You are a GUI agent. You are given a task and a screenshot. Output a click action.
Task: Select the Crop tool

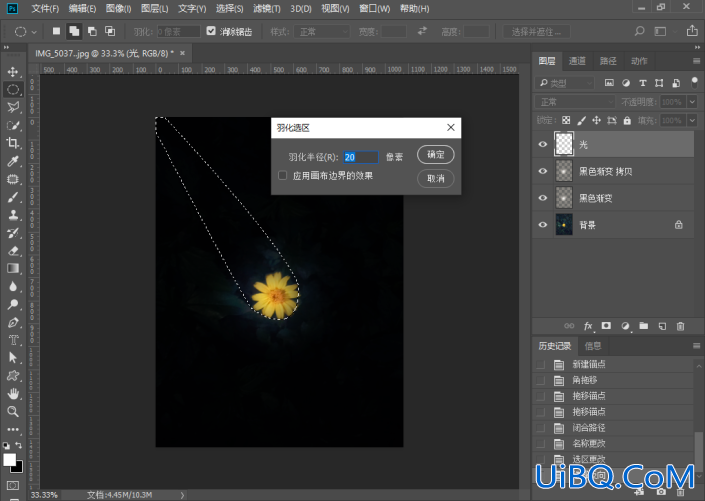pos(13,143)
